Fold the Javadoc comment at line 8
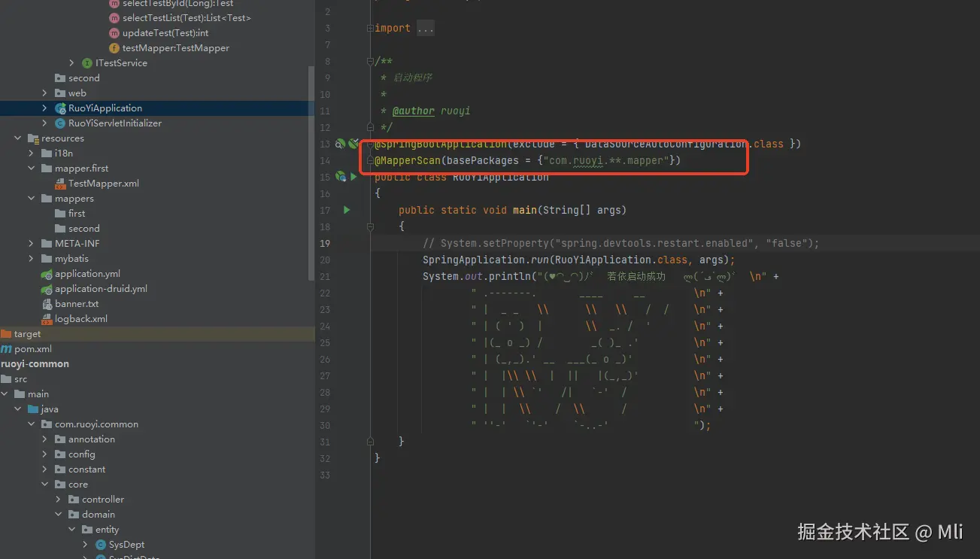980x559 pixels. [369, 61]
